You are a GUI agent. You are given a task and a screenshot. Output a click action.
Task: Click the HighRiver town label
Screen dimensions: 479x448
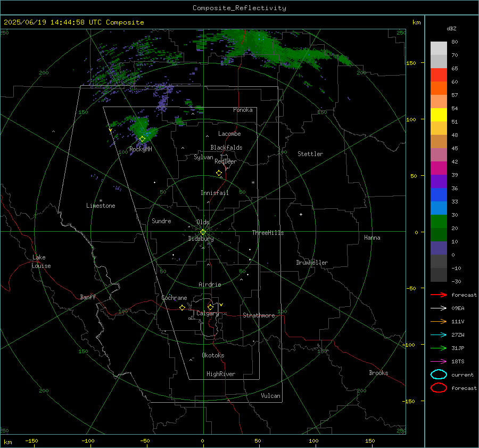[x=221, y=374]
